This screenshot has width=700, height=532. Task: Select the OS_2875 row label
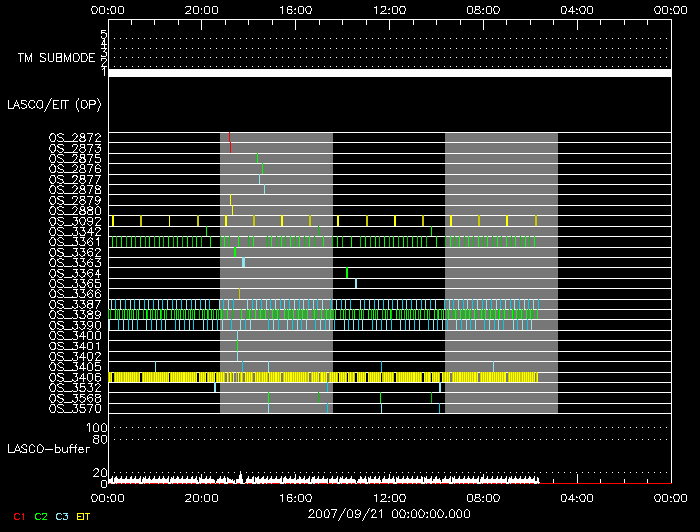[x=75, y=158]
